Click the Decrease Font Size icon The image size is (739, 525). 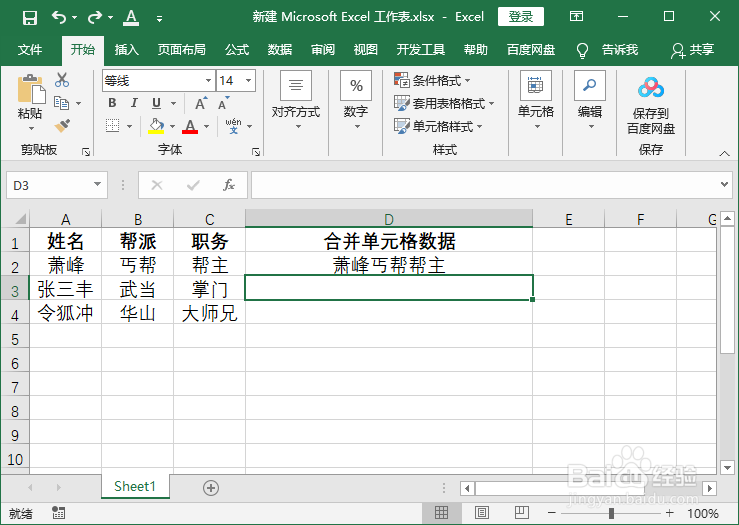click(x=223, y=103)
